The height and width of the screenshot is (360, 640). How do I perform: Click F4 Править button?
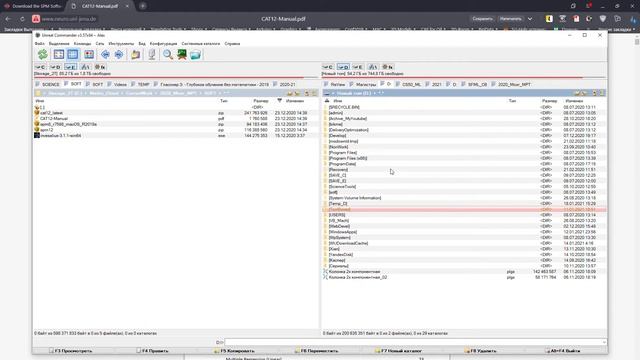coord(152,351)
